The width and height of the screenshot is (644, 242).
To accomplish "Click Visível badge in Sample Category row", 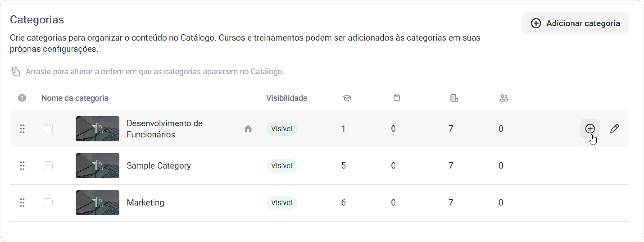I will tap(281, 166).
